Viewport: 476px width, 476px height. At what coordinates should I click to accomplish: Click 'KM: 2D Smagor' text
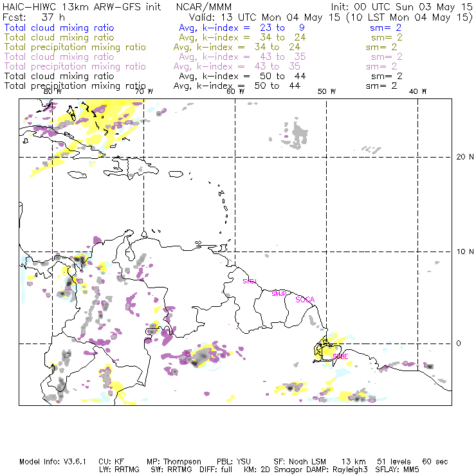click(x=274, y=470)
